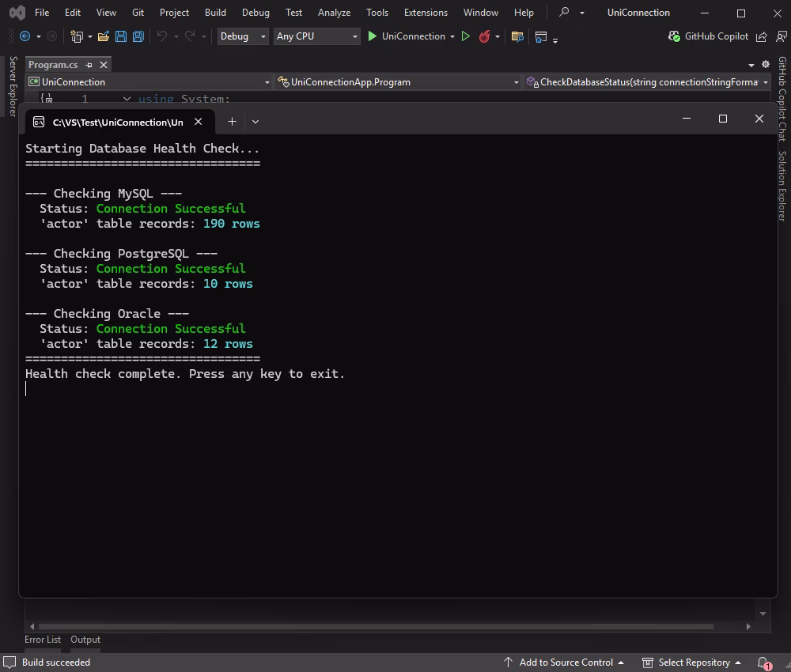The width and height of the screenshot is (791, 672).
Task: Open the Solution Explorer side tab
Action: point(782,186)
